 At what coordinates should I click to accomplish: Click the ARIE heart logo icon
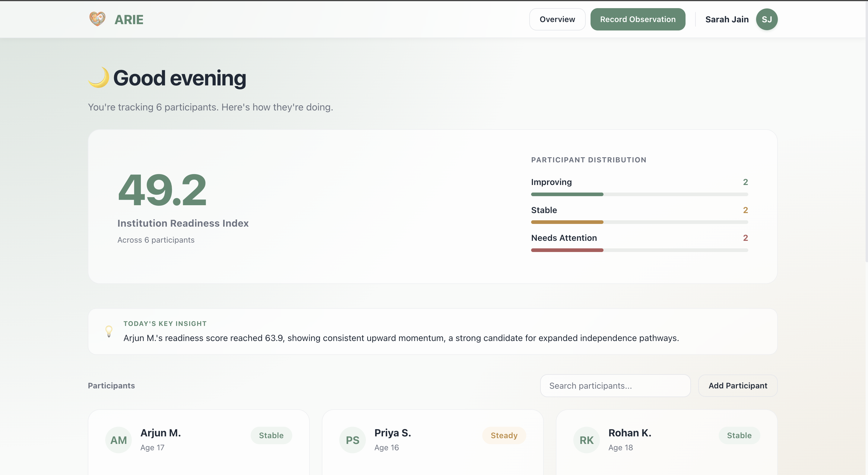click(x=97, y=19)
